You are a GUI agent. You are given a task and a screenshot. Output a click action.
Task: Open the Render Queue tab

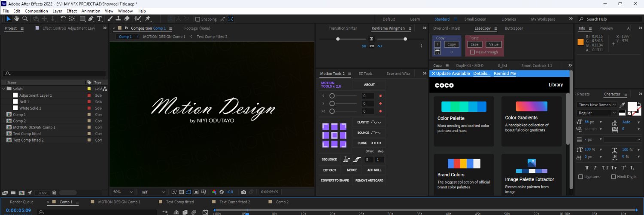point(21,202)
